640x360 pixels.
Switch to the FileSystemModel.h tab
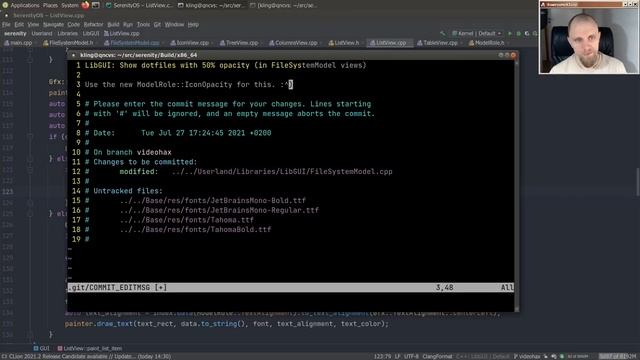(x=70, y=42)
